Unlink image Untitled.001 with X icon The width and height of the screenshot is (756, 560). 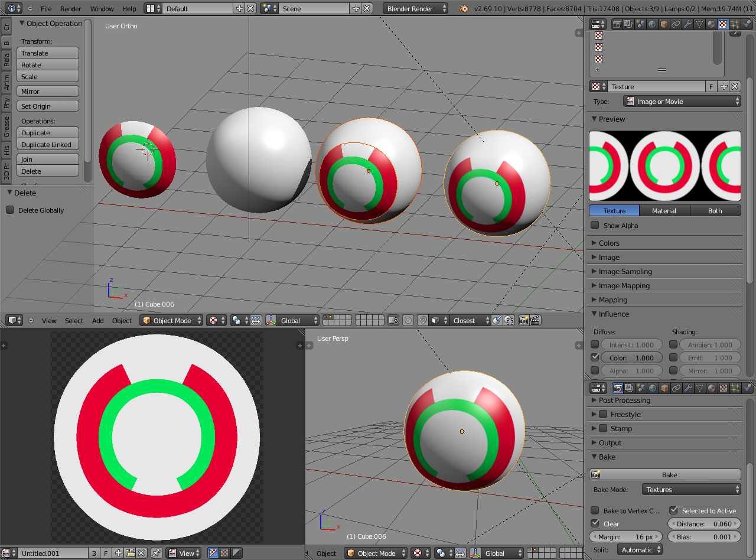(x=142, y=553)
